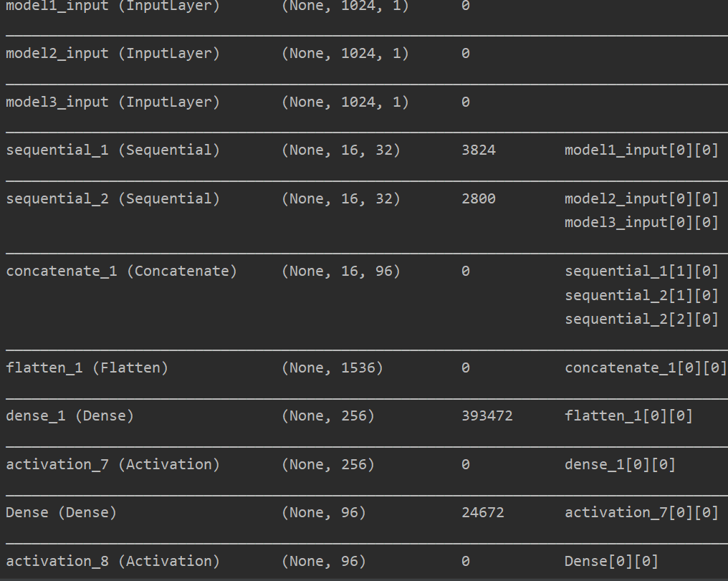
Task: Click the parameter count '3824'
Action: (x=479, y=150)
